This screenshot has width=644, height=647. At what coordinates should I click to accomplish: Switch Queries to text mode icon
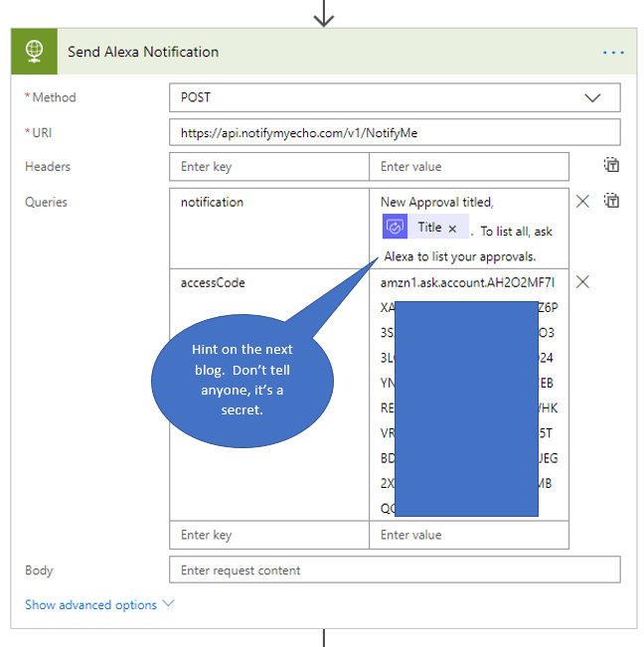click(611, 201)
